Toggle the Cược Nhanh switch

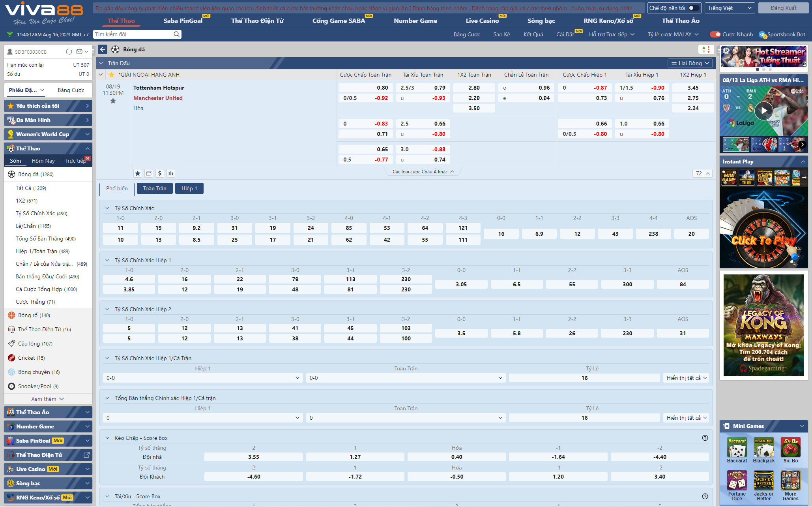point(715,34)
